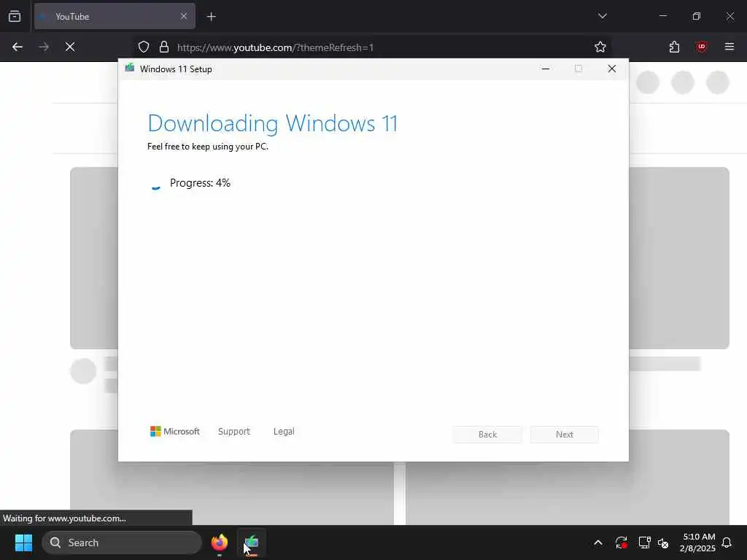Click the taskbar Search box
Screen dimensions: 747x560
pos(122,542)
